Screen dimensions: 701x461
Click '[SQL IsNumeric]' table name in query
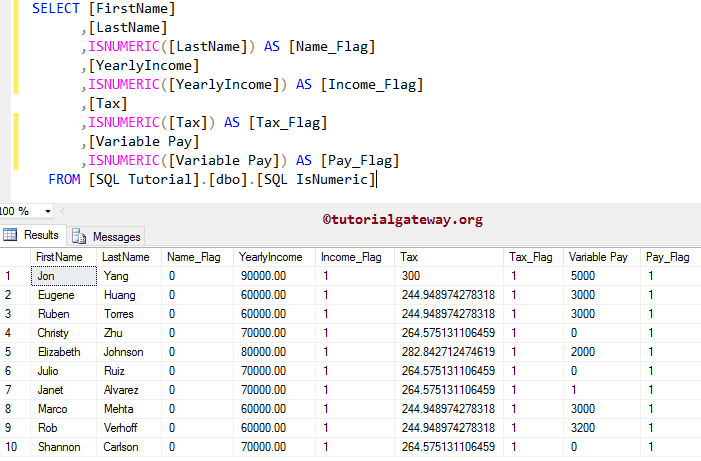[x=316, y=180]
